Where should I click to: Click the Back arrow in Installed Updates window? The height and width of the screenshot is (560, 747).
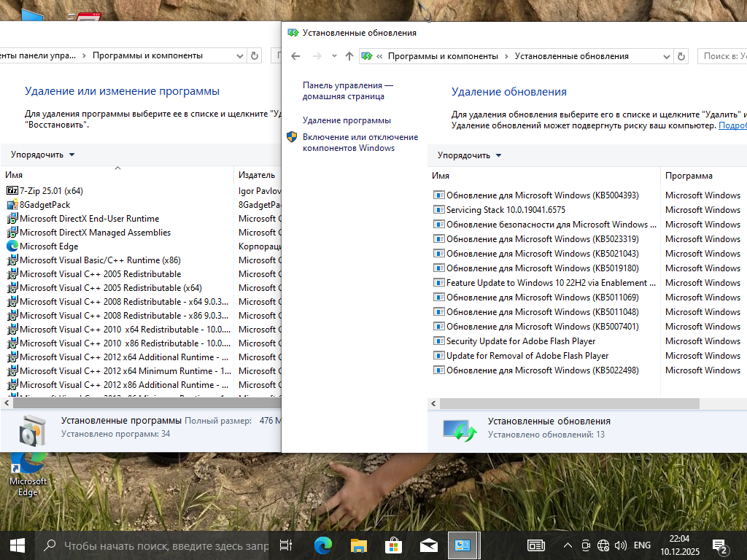click(x=295, y=56)
